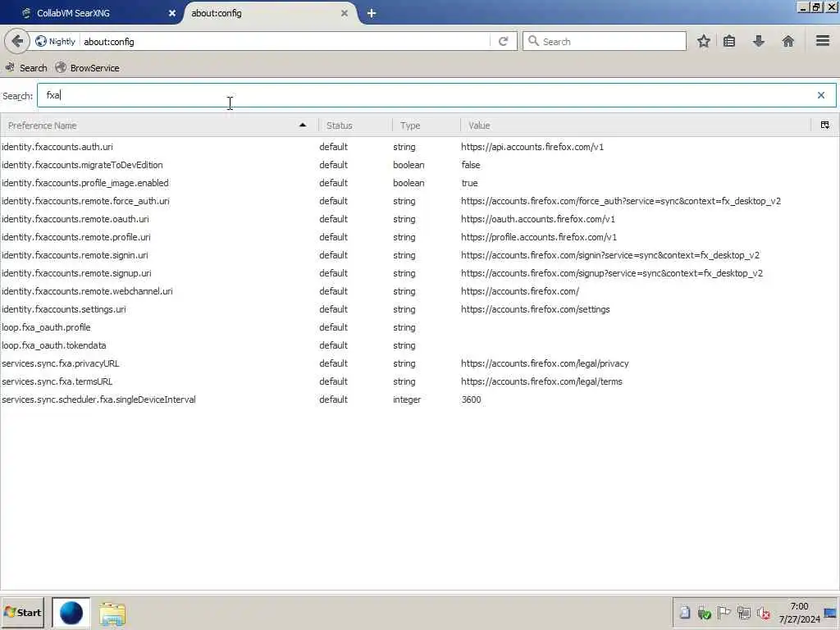This screenshot has width=840, height=630.
Task: Click the Search bookmark in bookmarks toolbar
Action: tap(26, 68)
